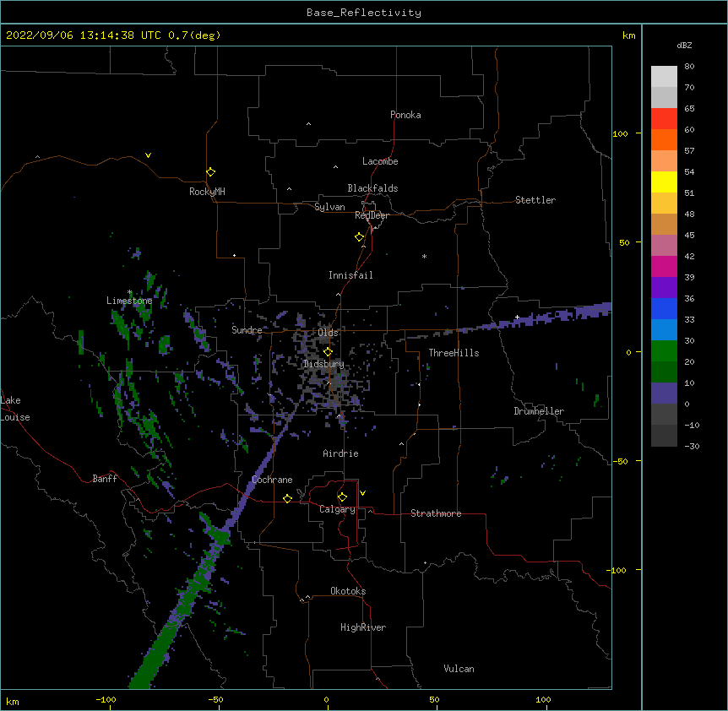Click the magenta 39 dBZ legend swatch

tap(664, 266)
